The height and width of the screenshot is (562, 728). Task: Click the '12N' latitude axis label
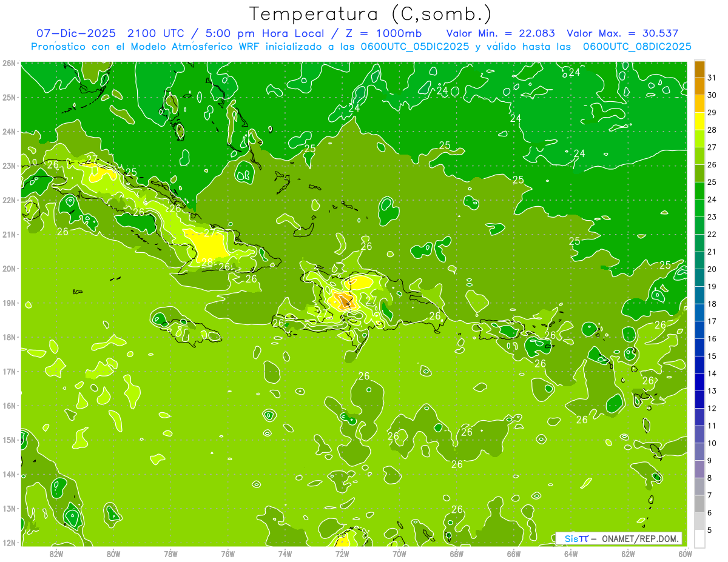9,543
